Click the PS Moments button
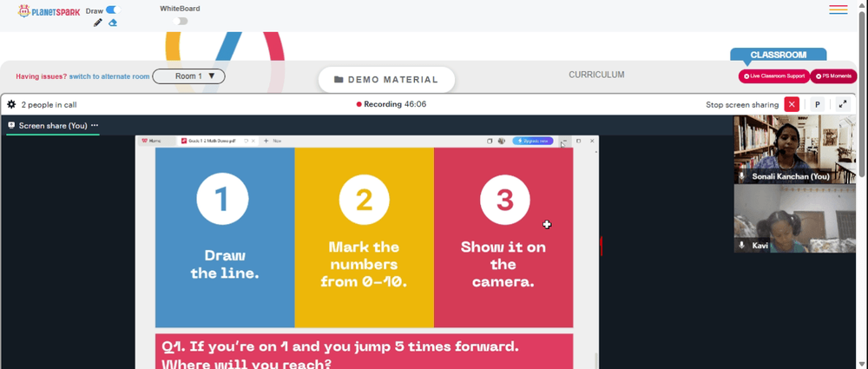The width and height of the screenshot is (868, 369). (833, 76)
